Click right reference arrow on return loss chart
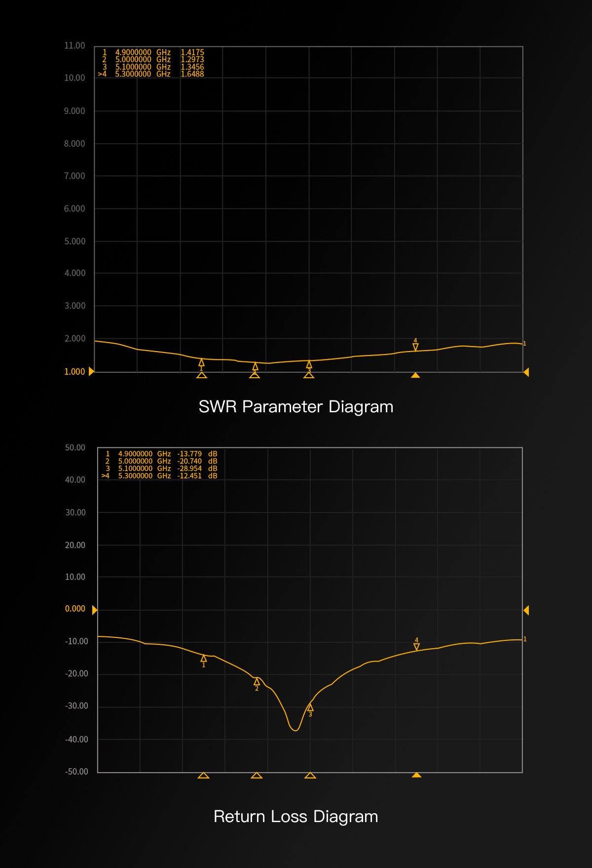This screenshot has height=868, width=592. (526, 610)
